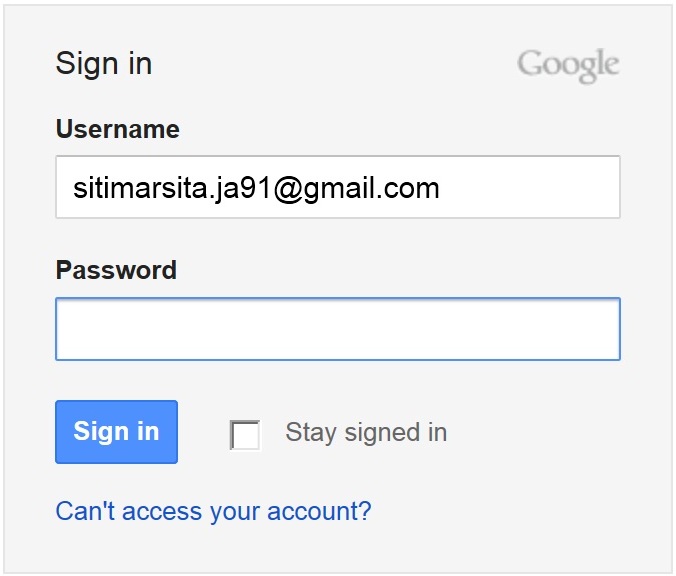Tick the Stay signed in checkbox
This screenshot has height=576, width=676.
coord(245,435)
